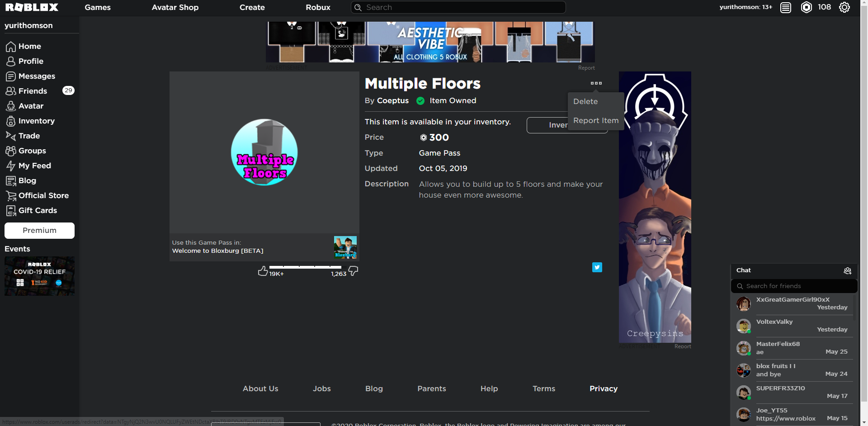Click the Groups icon in sidebar

click(x=11, y=151)
